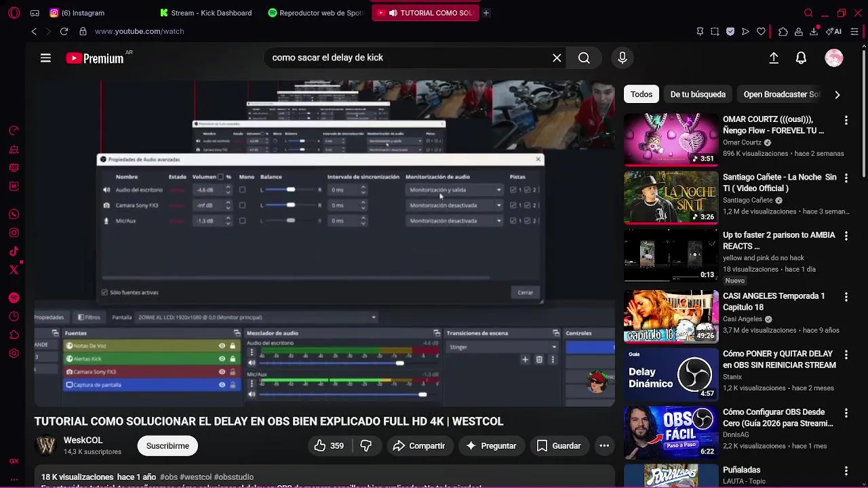The height and width of the screenshot is (488, 868).
Task: Open TikTok in the Opera sidebar
Action: [x=14, y=251]
